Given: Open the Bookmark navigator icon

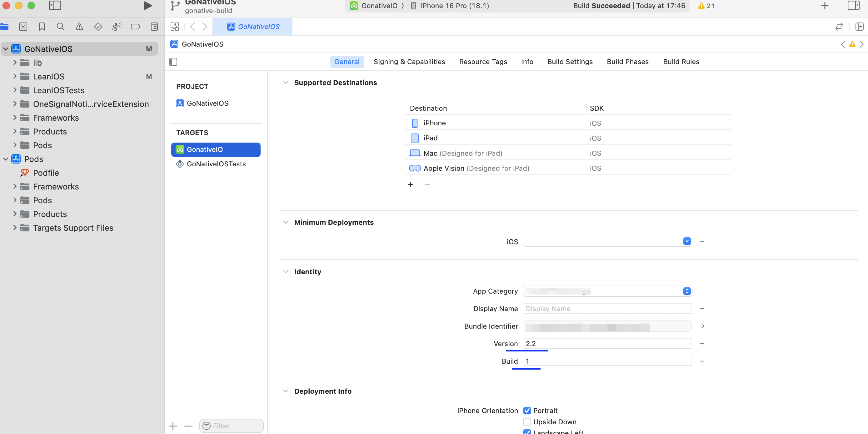Looking at the screenshot, I should 42,27.
